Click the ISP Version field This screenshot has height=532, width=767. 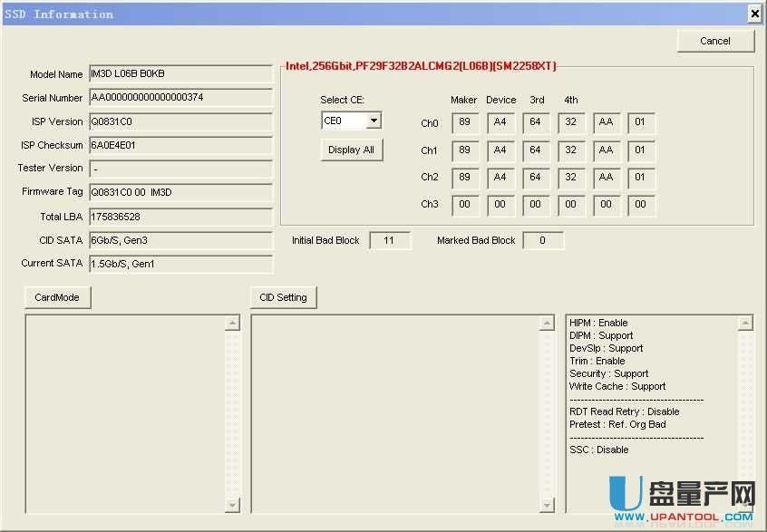tap(180, 121)
